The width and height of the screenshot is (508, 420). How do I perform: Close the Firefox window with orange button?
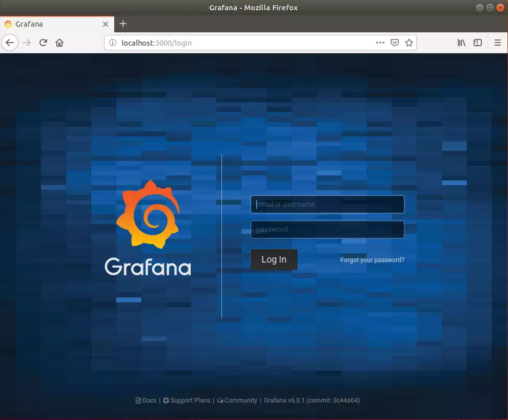[x=500, y=8]
